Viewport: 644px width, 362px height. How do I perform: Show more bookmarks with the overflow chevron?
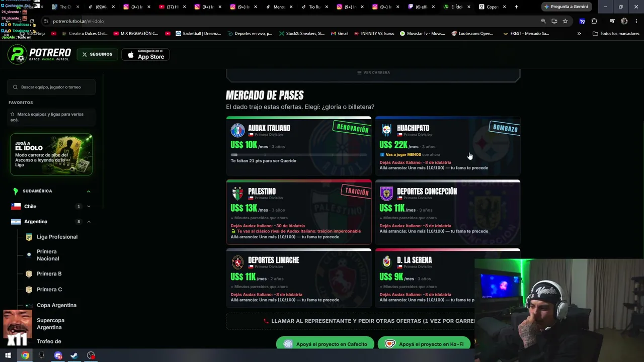coord(579,34)
